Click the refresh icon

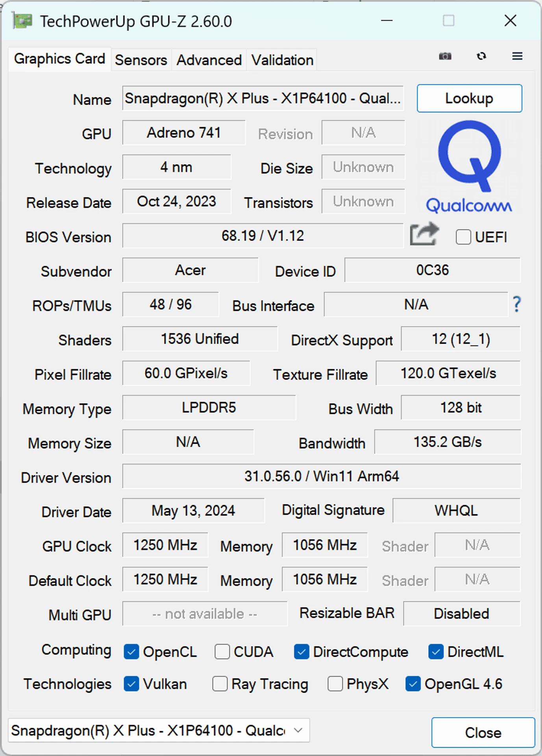[481, 56]
